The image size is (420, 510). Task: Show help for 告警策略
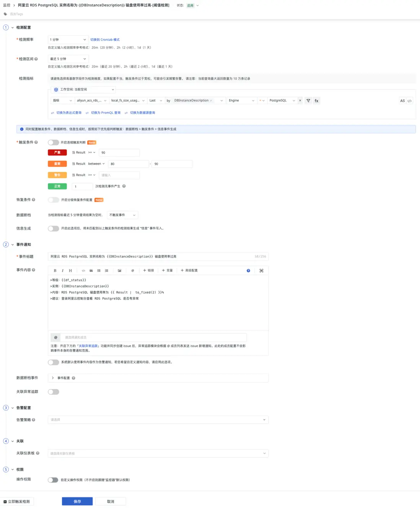click(x=33, y=420)
